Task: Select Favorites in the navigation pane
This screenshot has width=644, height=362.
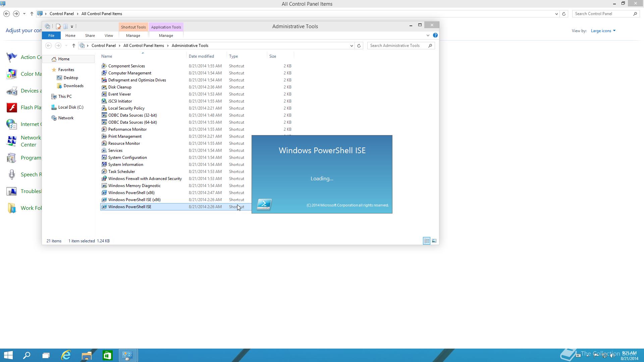Action: (66, 70)
